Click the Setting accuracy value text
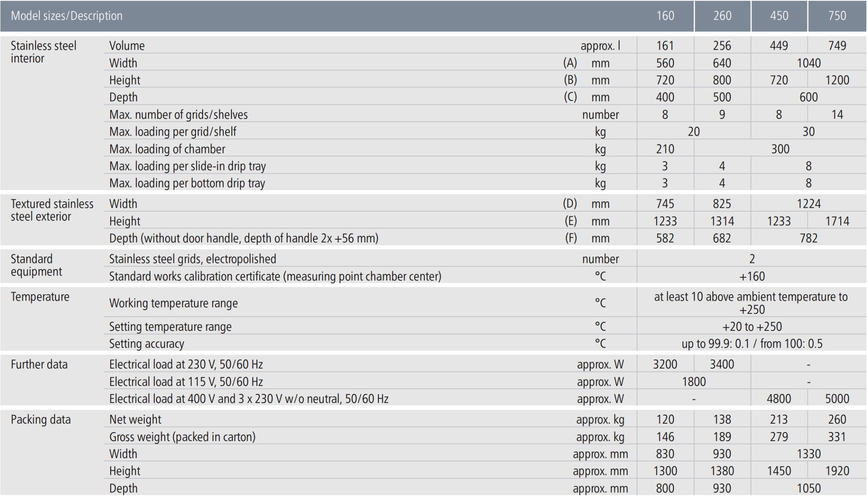Image resolution: width=868 pixels, height=497 pixels. (752, 343)
